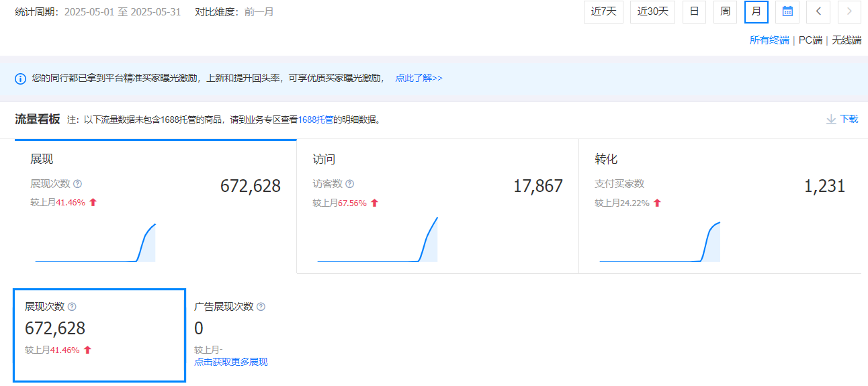
Task: Click the red up arrow in the selected 展现次数 tile
Action: [x=87, y=350]
